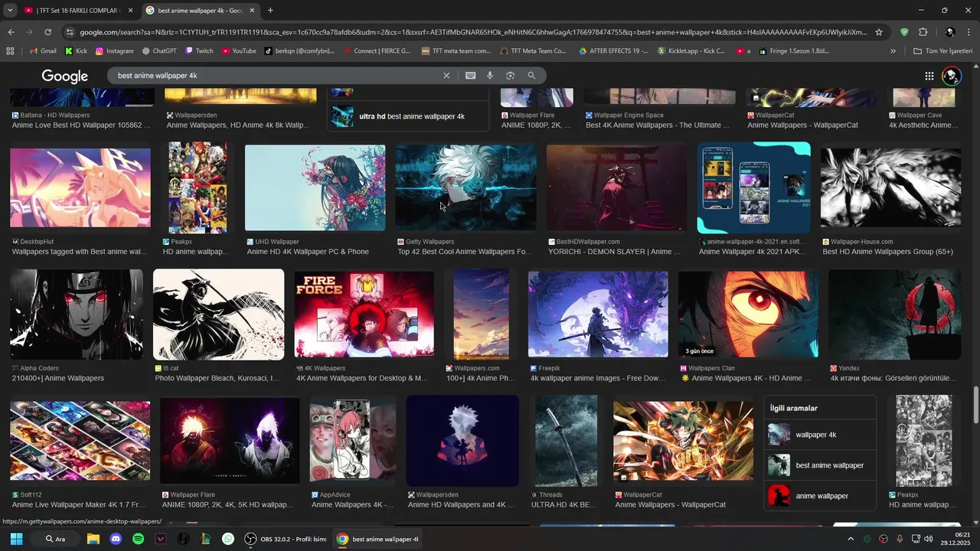Open Discord from the taskbar

pyautogui.click(x=116, y=539)
